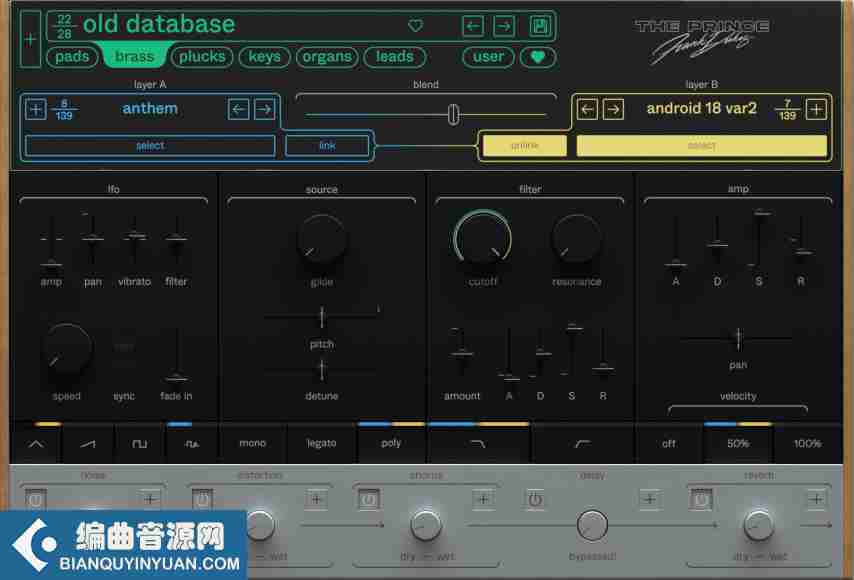Viewport: 854px width, 580px height.
Task: Save preset using the floppy disk icon
Action: click(540, 26)
